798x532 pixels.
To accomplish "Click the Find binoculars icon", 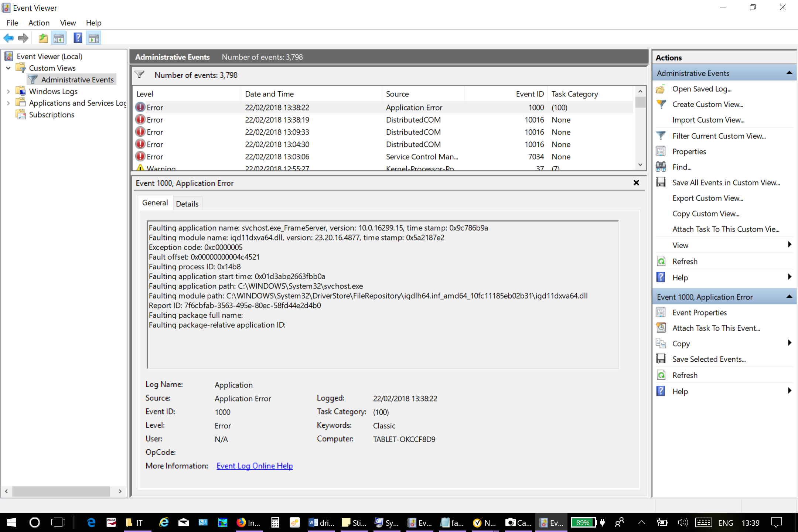I will click(661, 167).
